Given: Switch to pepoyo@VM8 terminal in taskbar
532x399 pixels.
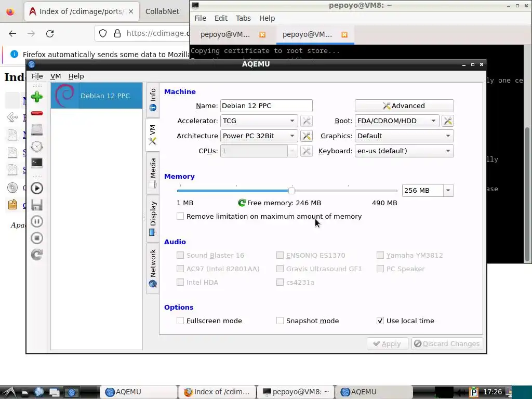Looking at the screenshot, I should [x=296, y=392].
